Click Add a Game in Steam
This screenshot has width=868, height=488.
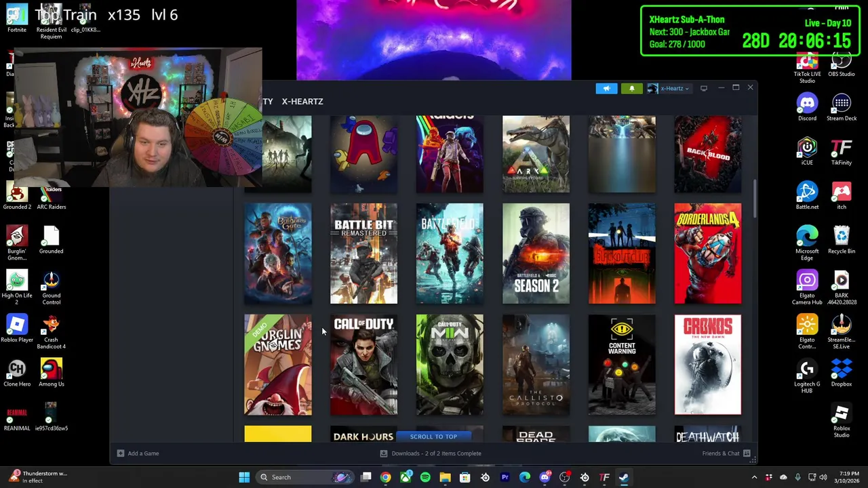pyautogui.click(x=138, y=453)
